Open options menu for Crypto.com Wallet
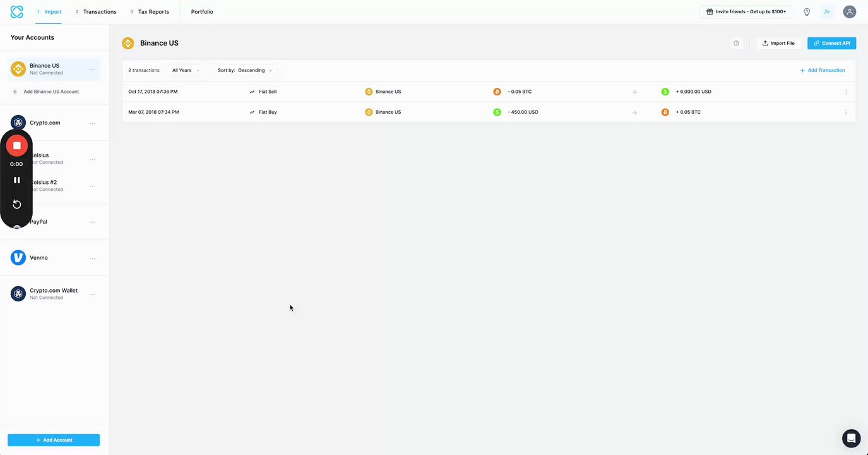868x455 pixels. [93, 294]
